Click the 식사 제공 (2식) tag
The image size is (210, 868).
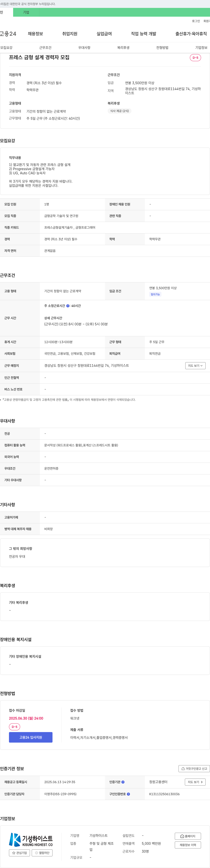pos(120,111)
